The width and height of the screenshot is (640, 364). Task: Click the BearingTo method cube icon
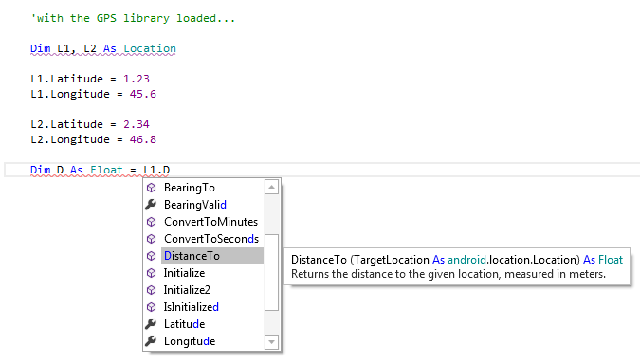point(151,188)
